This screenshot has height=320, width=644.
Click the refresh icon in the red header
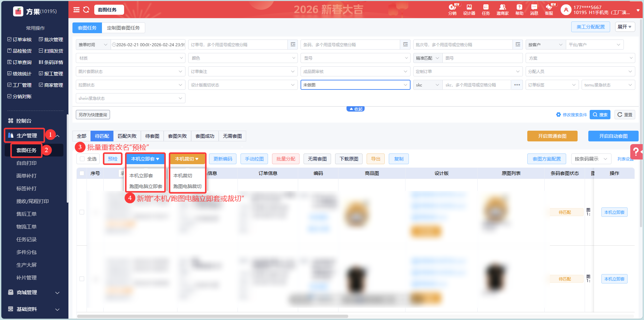pos(86,10)
